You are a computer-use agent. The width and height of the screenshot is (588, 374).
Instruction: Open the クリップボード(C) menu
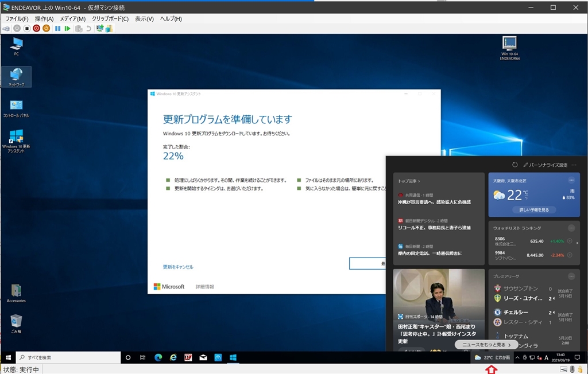[x=110, y=19]
